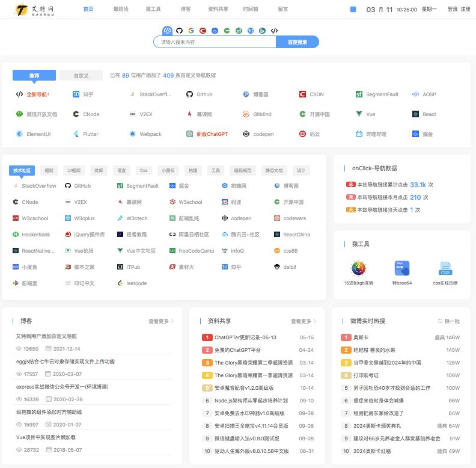Open resource ChatGPTer更新记录-05-13
476x468 pixels.
point(245,337)
